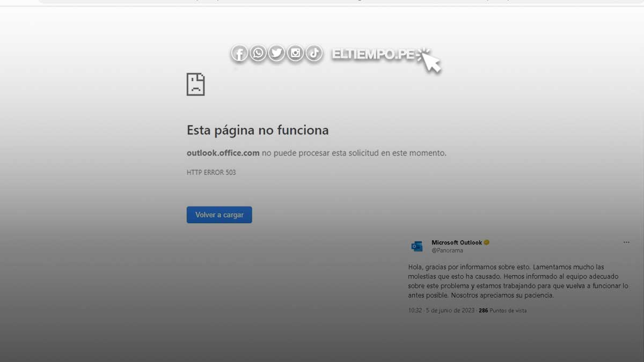Click the ELTIEMPO.PE logo text

(x=373, y=54)
